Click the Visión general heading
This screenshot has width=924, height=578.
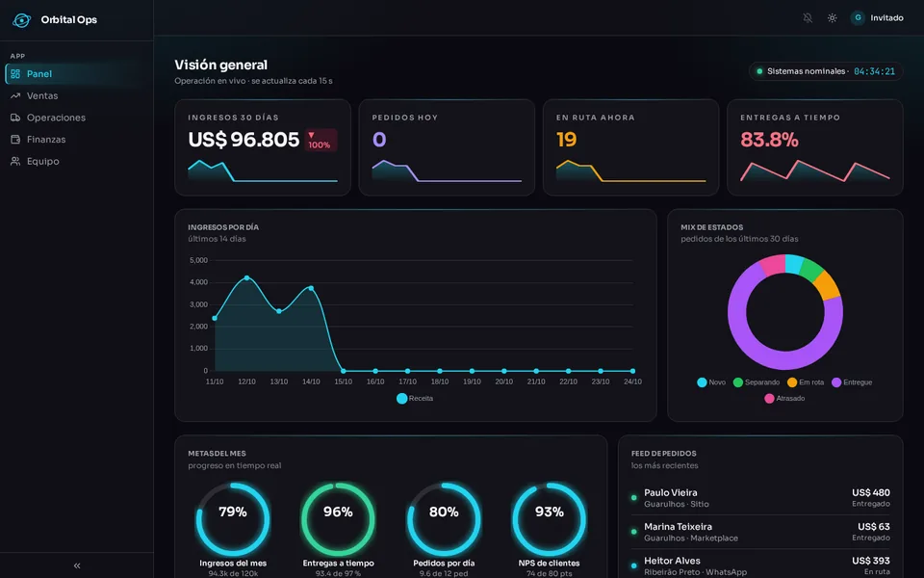pyautogui.click(x=221, y=65)
